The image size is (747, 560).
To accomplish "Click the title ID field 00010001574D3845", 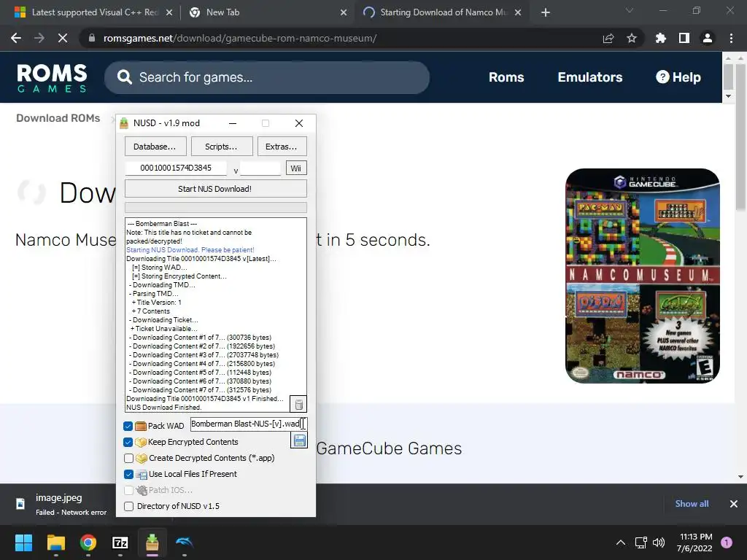I will [x=175, y=168].
